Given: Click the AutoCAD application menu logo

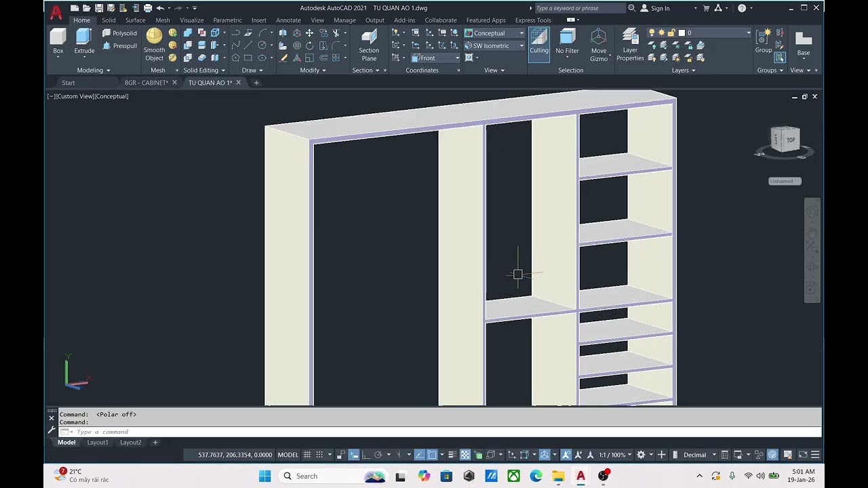Looking at the screenshot, I should [x=56, y=12].
